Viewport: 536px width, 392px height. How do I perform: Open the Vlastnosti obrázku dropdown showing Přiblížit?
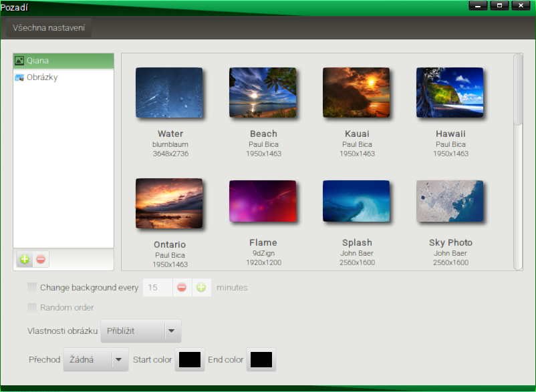coord(141,331)
